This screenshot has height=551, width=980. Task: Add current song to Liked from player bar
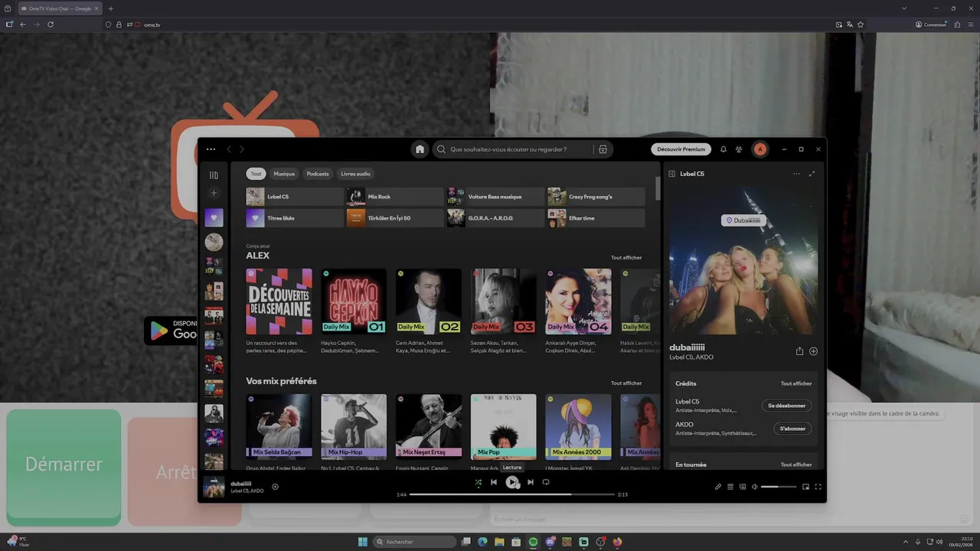coord(275,487)
